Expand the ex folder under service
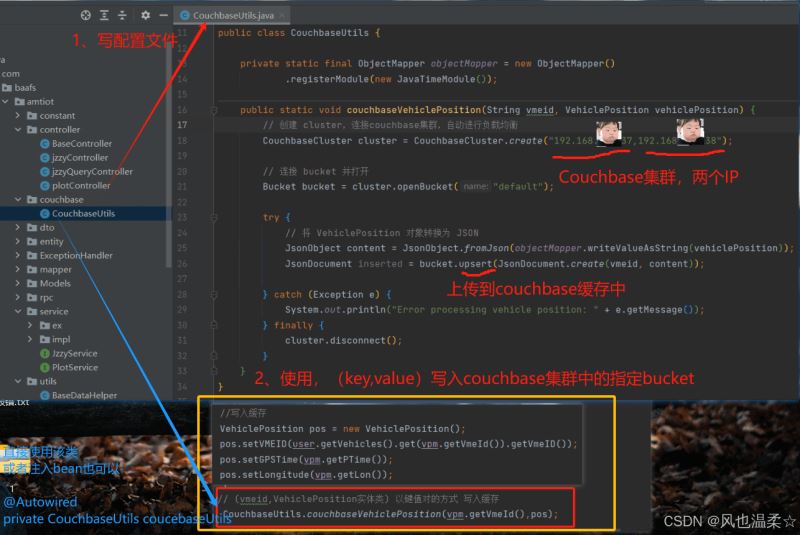 [x=30, y=325]
